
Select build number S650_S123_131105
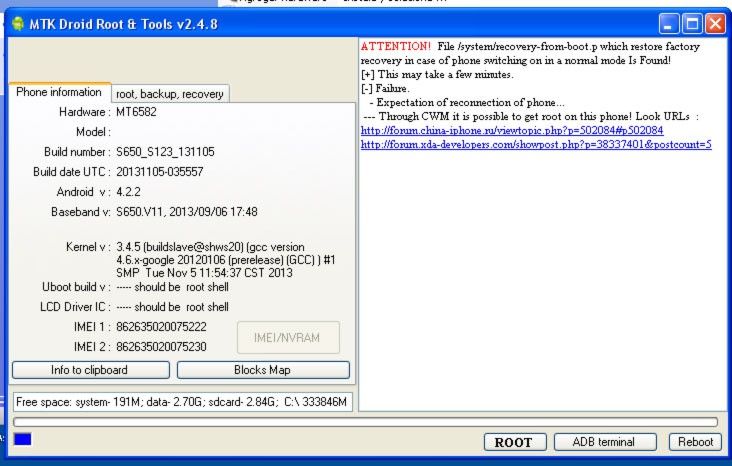click(165, 152)
